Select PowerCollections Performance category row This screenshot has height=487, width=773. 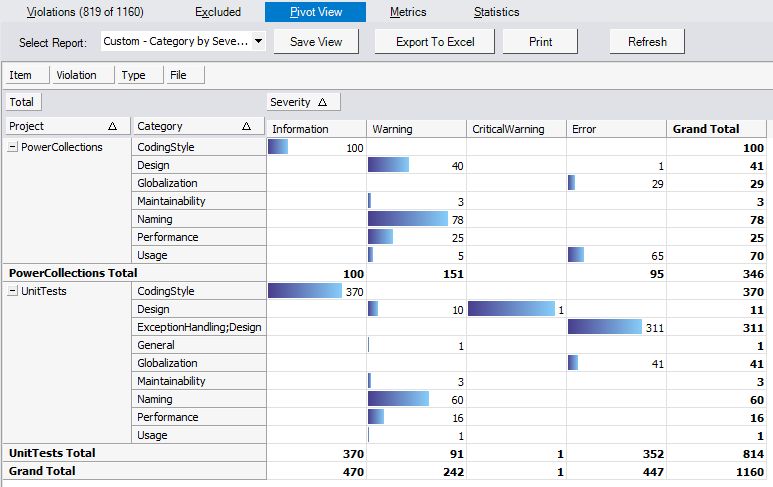tap(199, 237)
